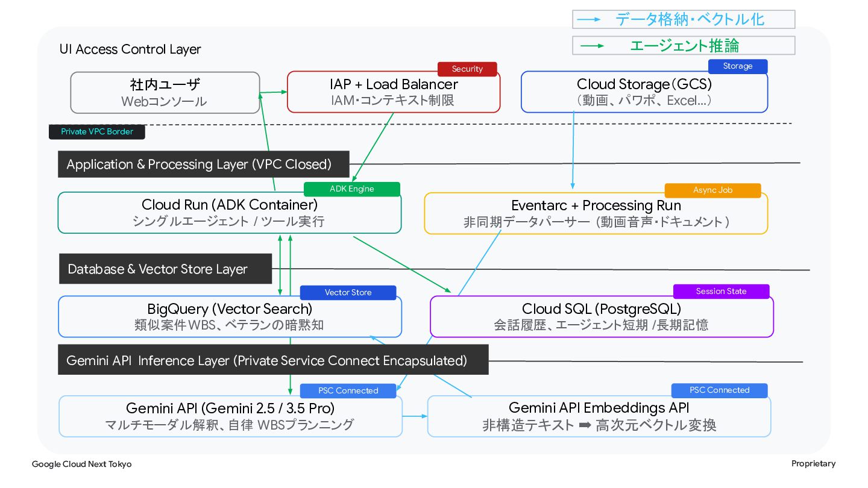Click the Google Cloud Next Tokyo footer text

[81, 465]
